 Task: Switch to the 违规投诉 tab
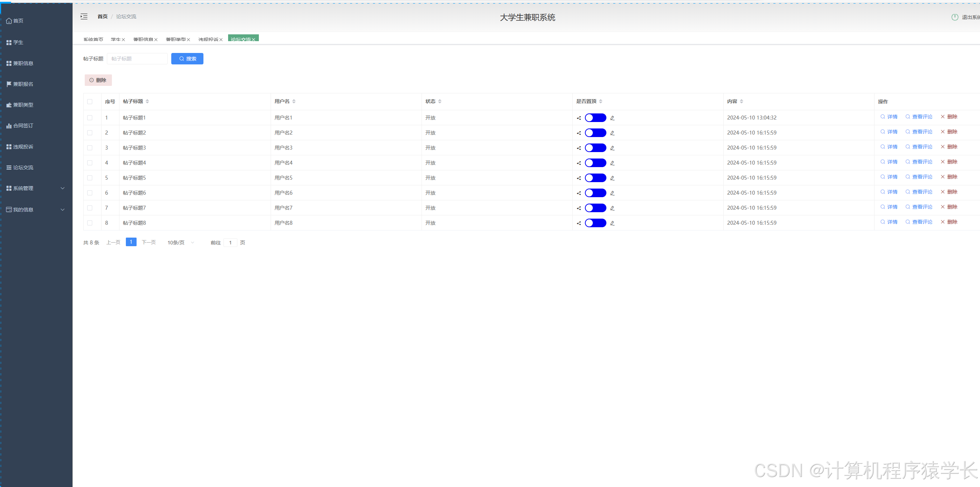pyautogui.click(x=208, y=40)
